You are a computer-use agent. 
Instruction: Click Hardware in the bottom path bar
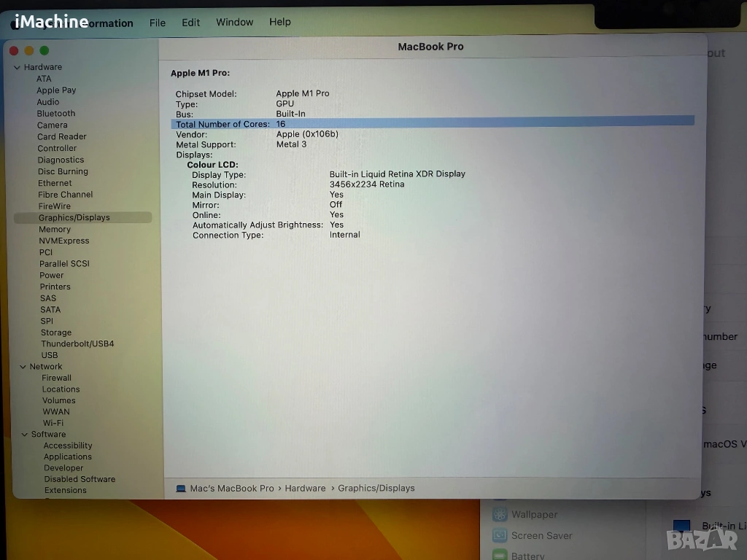coord(305,489)
